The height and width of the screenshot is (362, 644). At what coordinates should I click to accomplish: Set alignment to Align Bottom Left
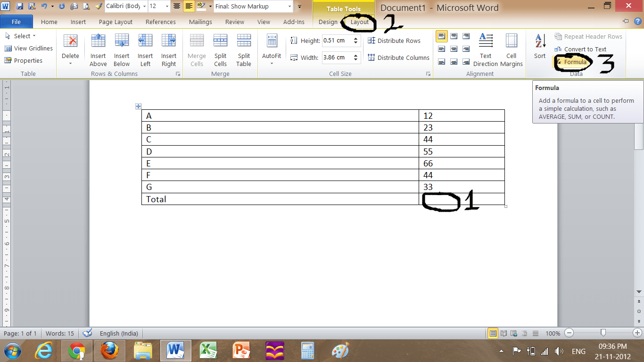click(x=442, y=61)
